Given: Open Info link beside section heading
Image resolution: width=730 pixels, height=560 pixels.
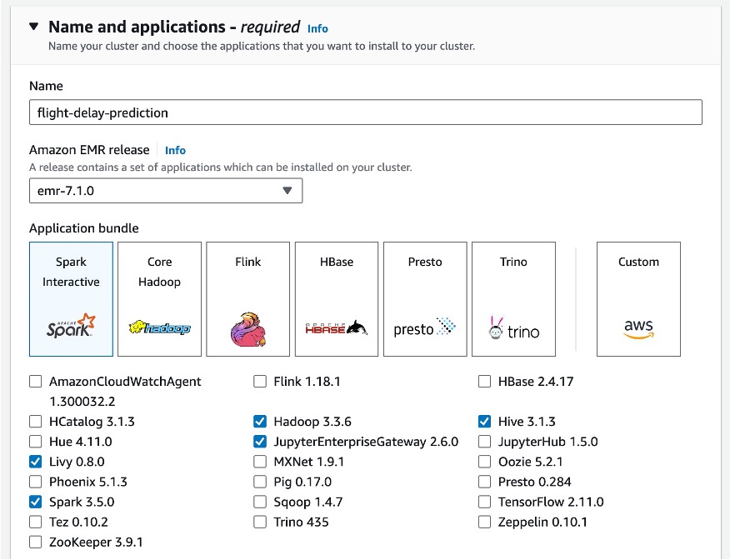Looking at the screenshot, I should [317, 28].
